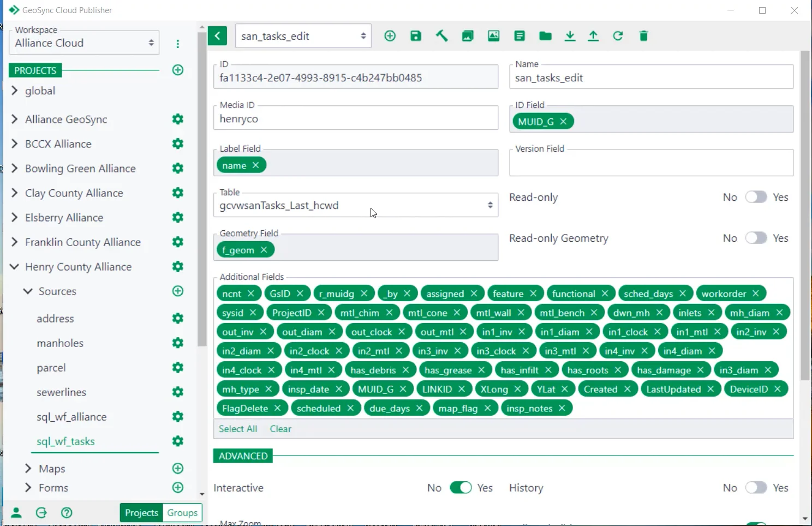The image size is (812, 526).
Task: Collapse the Sources section
Action: 28,291
